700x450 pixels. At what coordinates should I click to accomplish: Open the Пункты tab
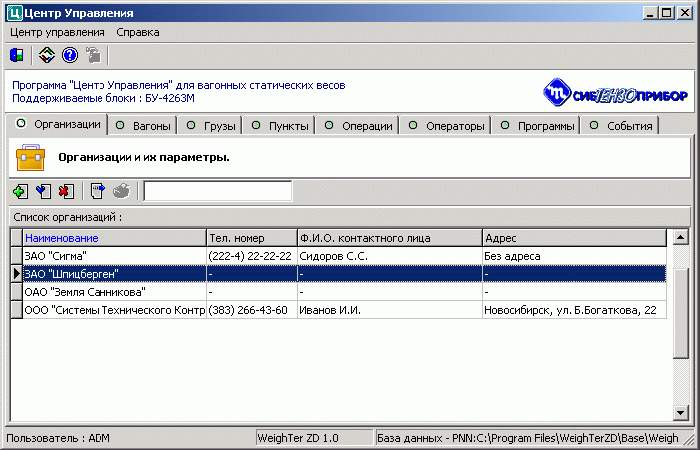(x=279, y=126)
